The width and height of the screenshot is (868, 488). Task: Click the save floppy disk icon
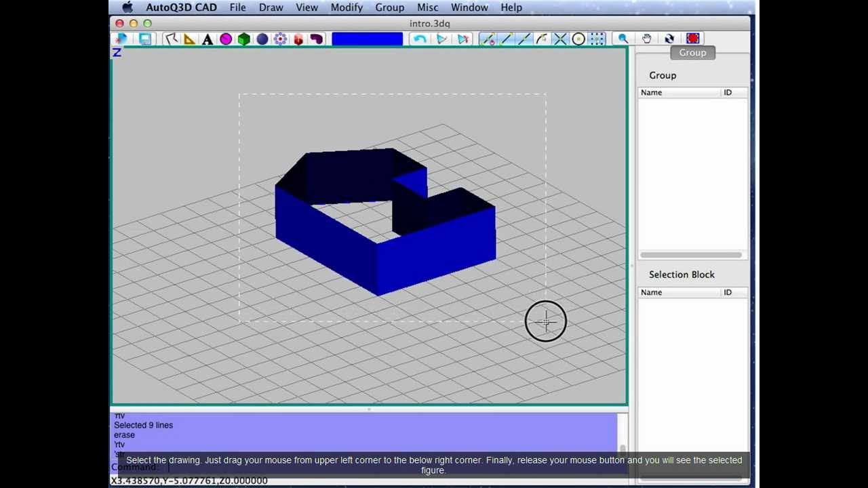click(145, 39)
